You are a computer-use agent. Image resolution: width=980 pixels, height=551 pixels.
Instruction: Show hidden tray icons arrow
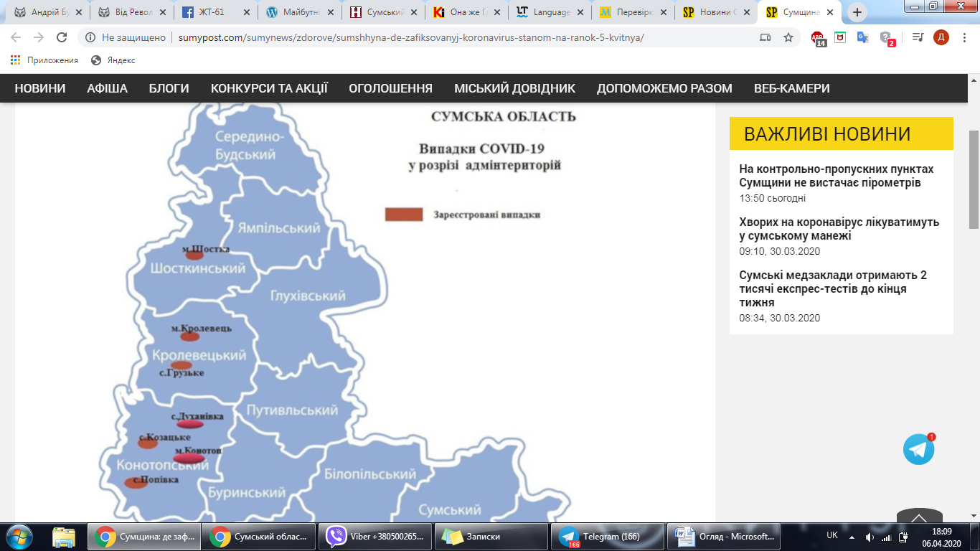tap(852, 536)
